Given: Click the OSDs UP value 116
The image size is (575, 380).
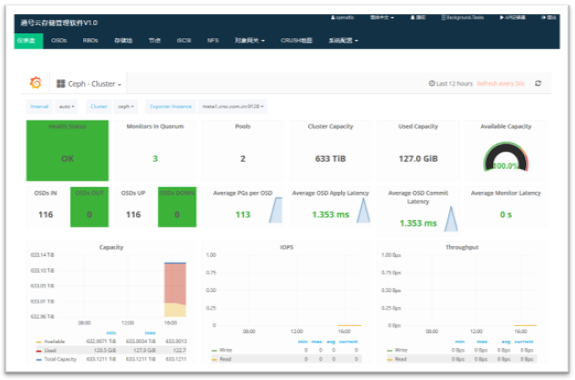Looking at the screenshot, I should pos(133,214).
